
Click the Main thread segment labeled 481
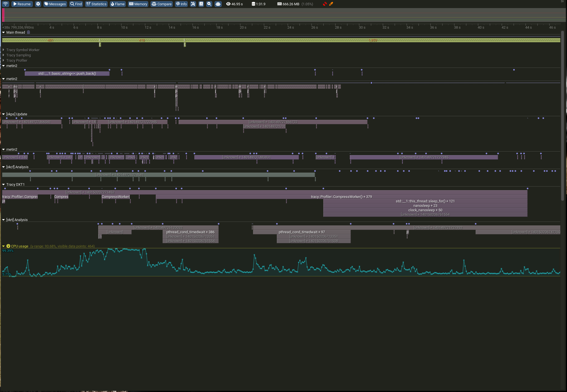click(51, 40)
